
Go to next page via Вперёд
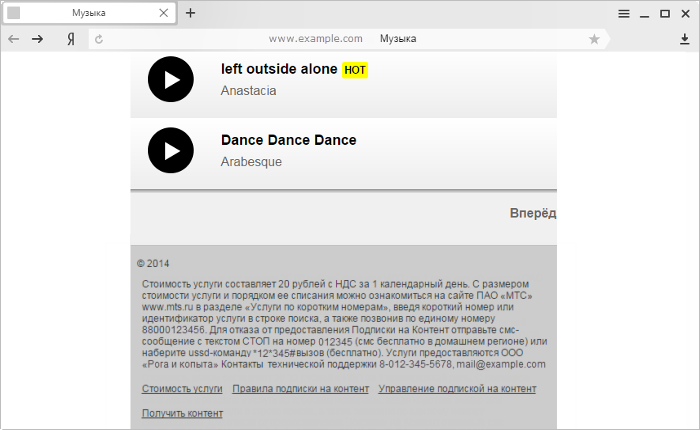coord(533,213)
